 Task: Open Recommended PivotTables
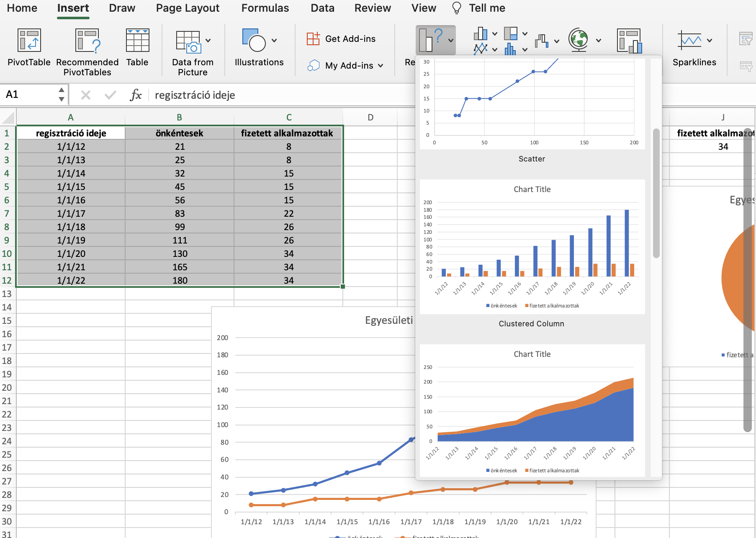[87, 41]
